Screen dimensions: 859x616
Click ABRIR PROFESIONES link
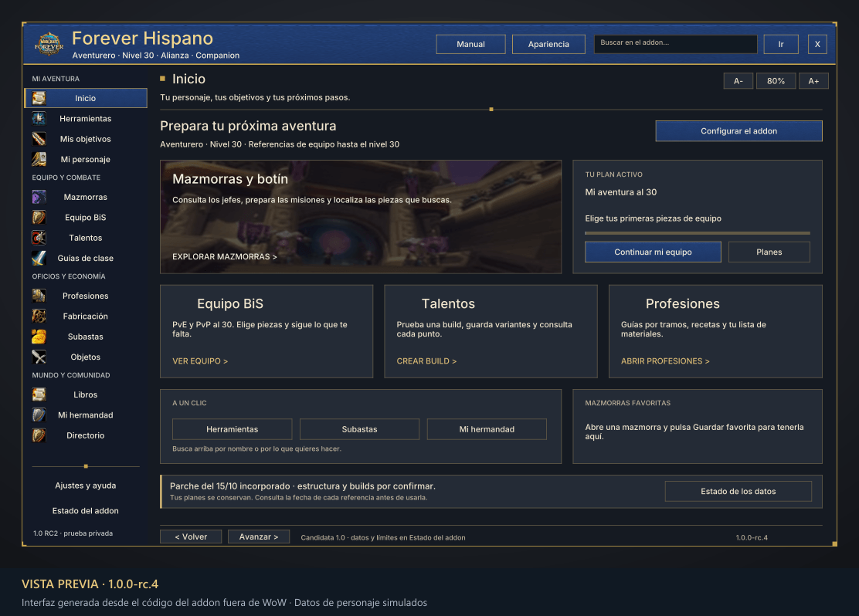[x=665, y=361]
